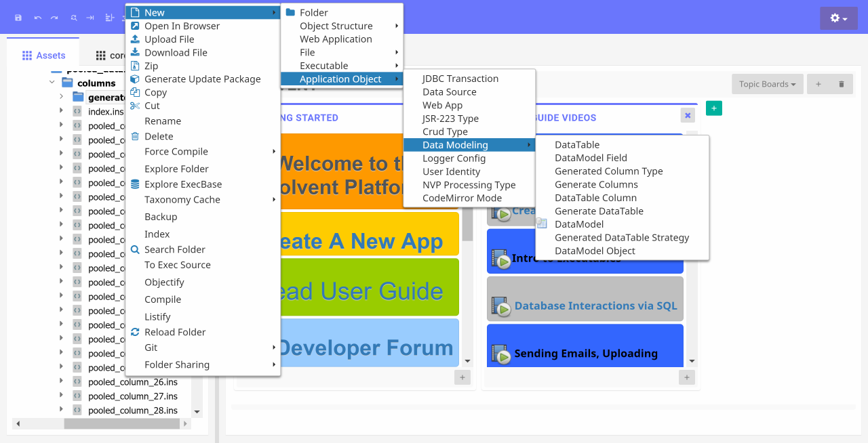Choose Generate Update Package

point(203,79)
